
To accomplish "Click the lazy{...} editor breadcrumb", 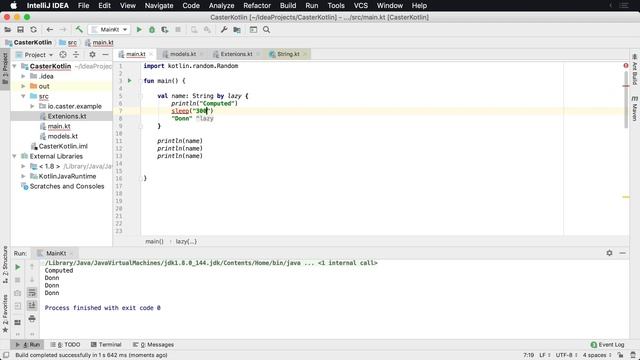I will pos(186,242).
